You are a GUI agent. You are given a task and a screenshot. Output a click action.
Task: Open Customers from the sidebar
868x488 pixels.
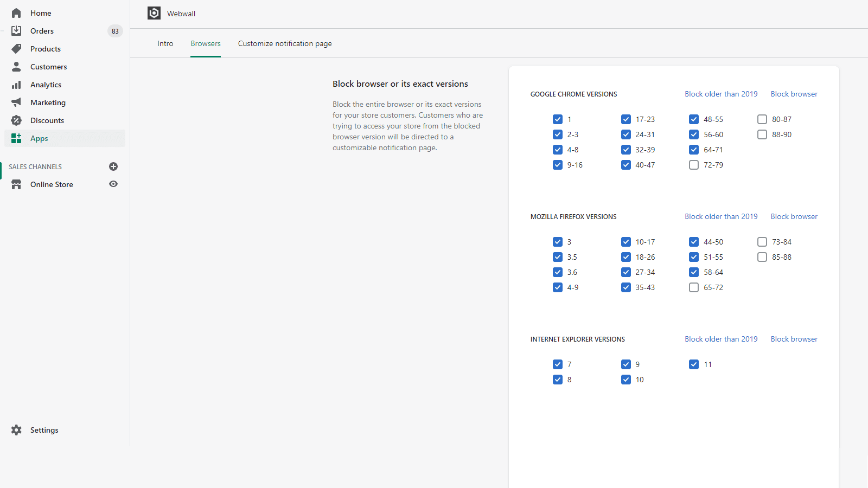(x=48, y=66)
